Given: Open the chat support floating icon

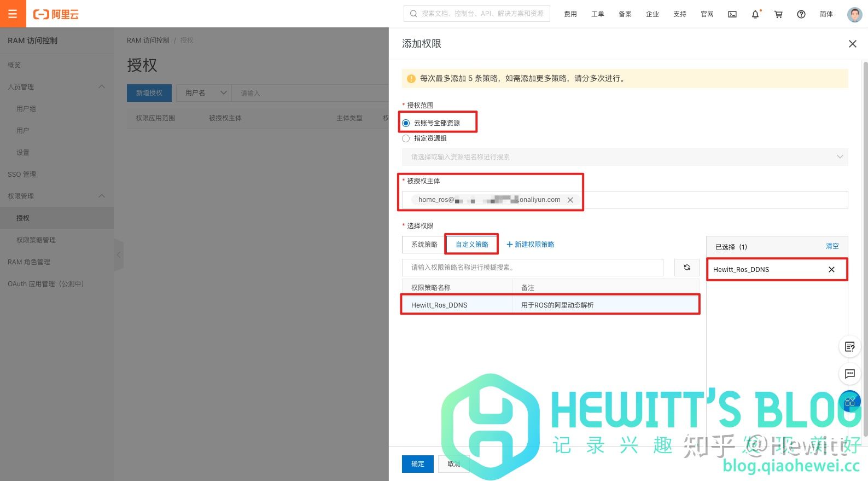Looking at the screenshot, I should (850, 374).
